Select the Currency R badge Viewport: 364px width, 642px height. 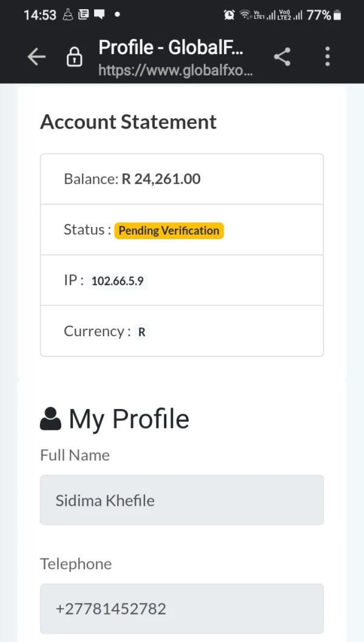click(141, 332)
